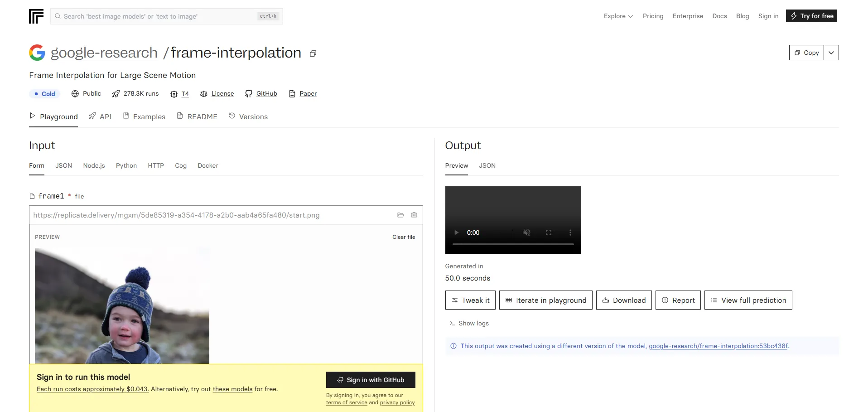Image resolution: width=868 pixels, height=412 pixels.
Task: Click Sign in with GitHub button
Action: tap(371, 380)
